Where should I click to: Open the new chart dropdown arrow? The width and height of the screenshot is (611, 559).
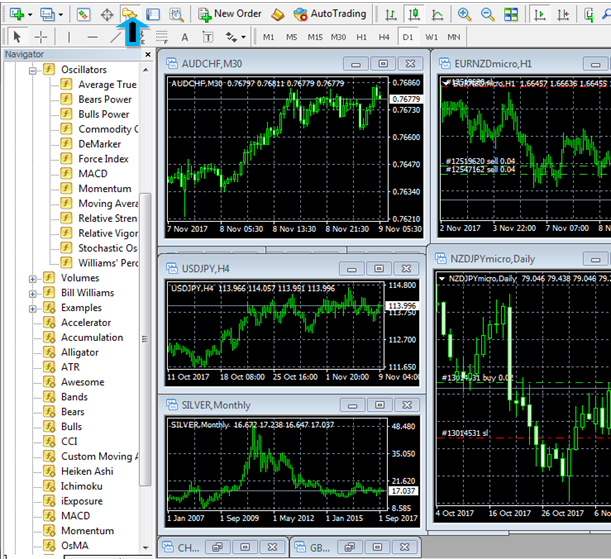[x=30, y=14]
